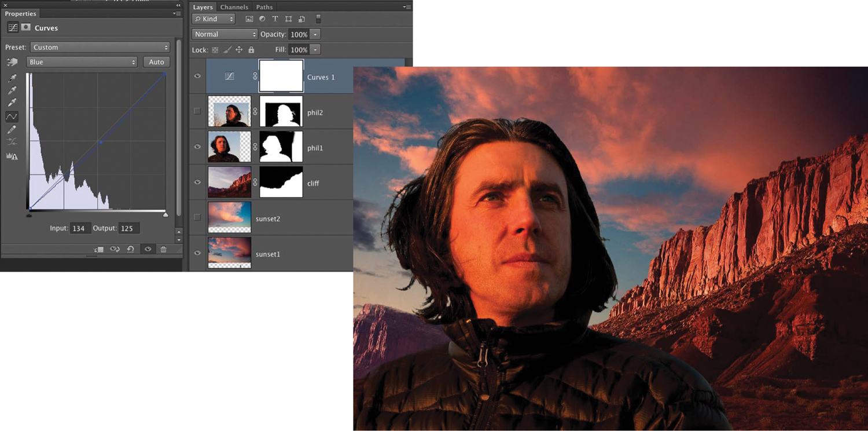Pick the white point eyedropper
Image resolution: width=868 pixels, height=431 pixels.
pos(12,103)
